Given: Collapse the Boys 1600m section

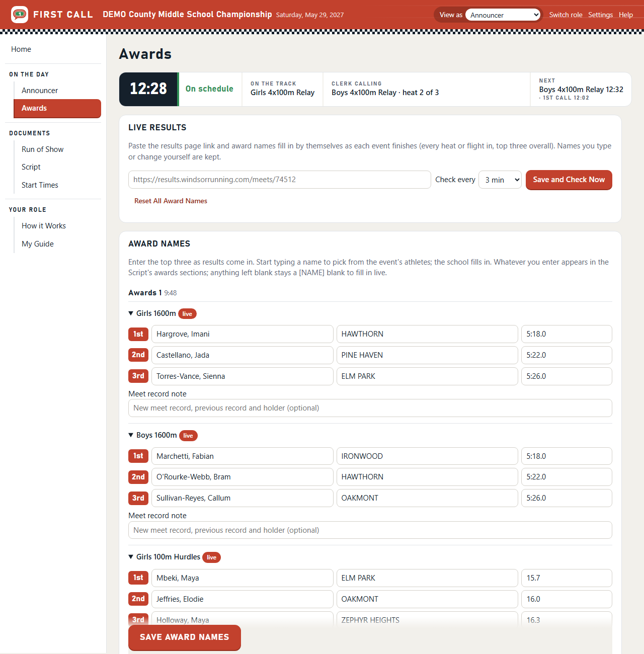Looking at the screenshot, I should click(152, 435).
